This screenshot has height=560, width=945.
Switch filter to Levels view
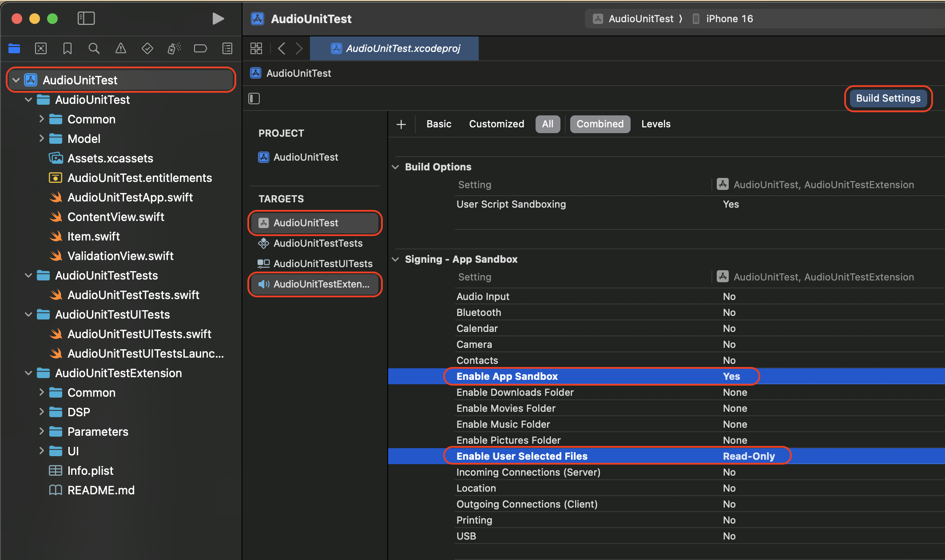[655, 124]
